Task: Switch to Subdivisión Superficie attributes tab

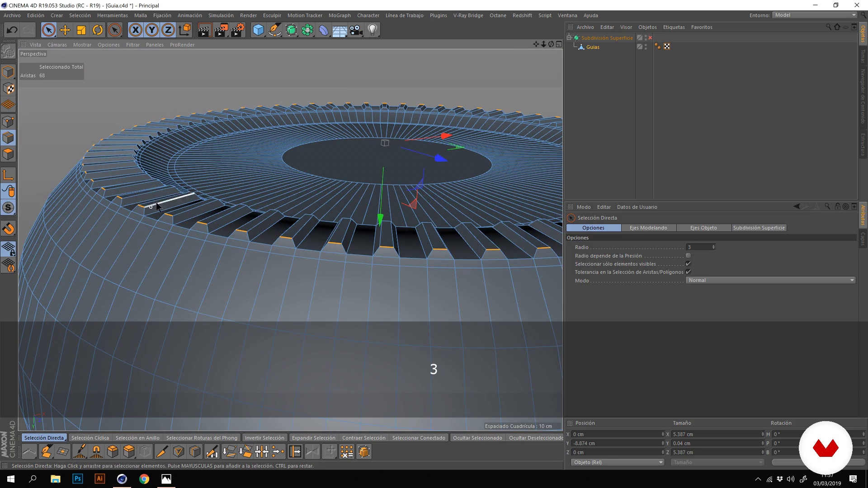Action: (759, 228)
